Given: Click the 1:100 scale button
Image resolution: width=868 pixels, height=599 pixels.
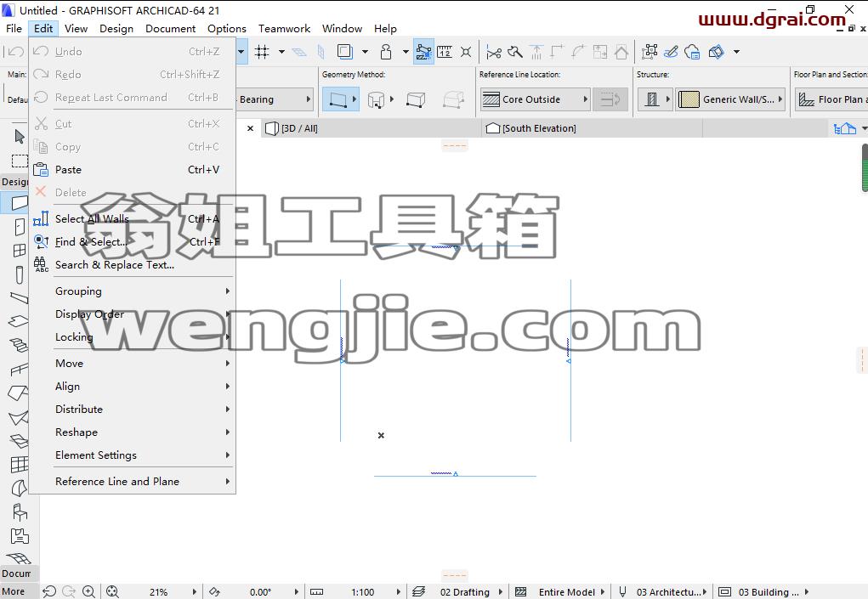Looking at the screenshot, I should click(x=363, y=592).
